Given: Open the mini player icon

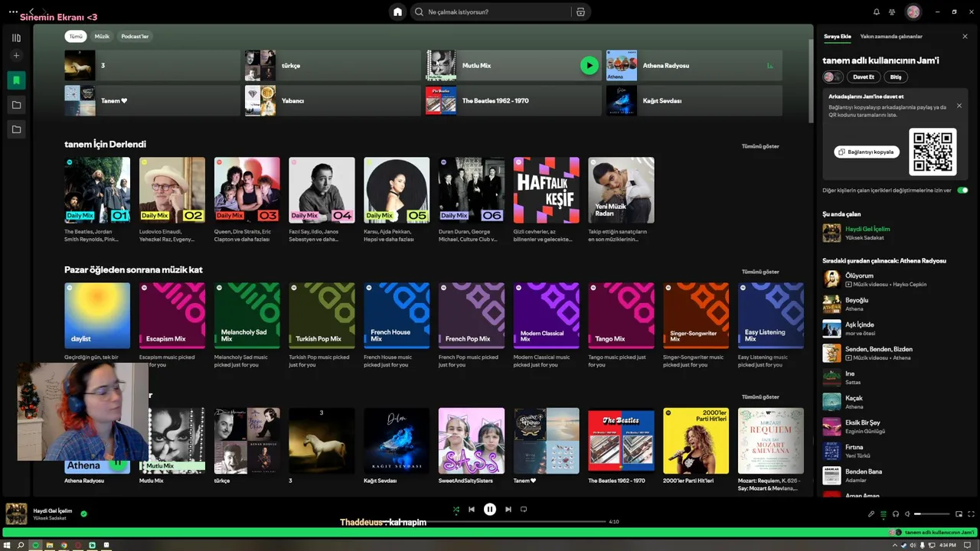Looking at the screenshot, I should click(x=959, y=514).
